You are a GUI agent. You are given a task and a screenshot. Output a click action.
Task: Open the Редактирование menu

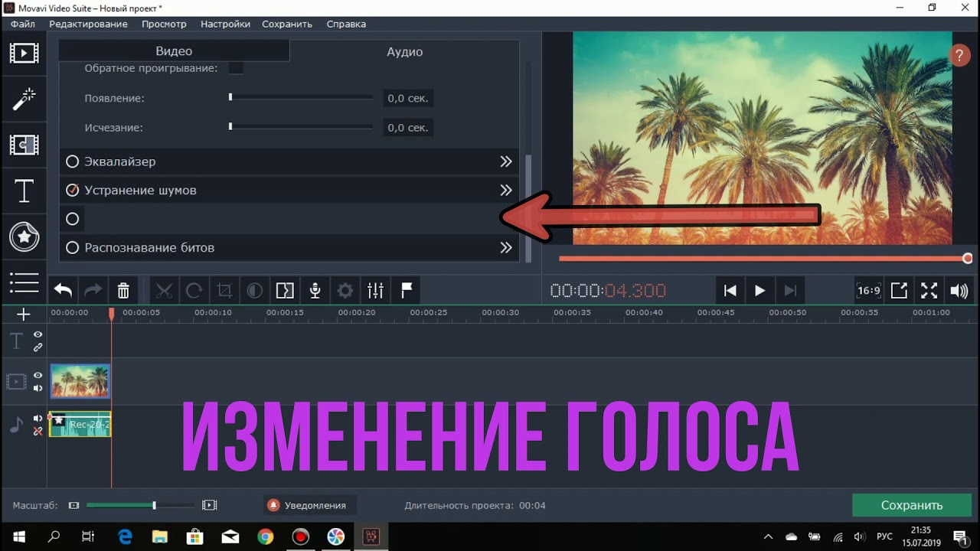pos(88,24)
